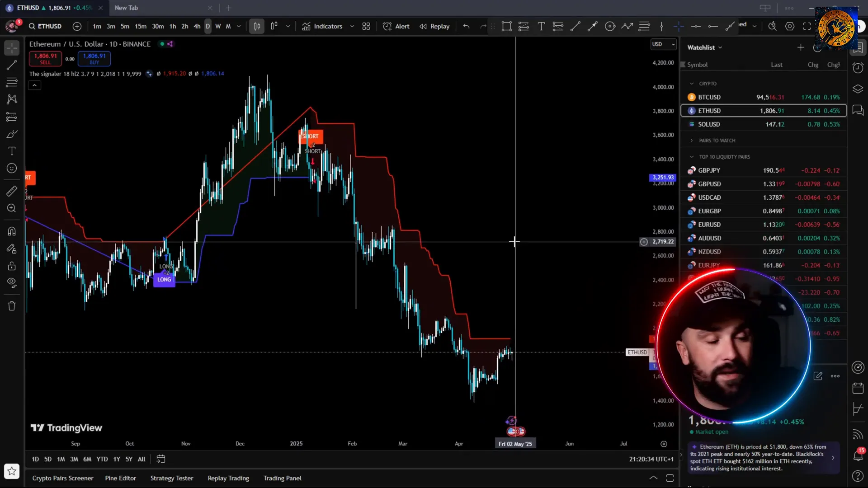868x488 pixels.
Task: Open the go to date calendar
Action: (x=160, y=459)
